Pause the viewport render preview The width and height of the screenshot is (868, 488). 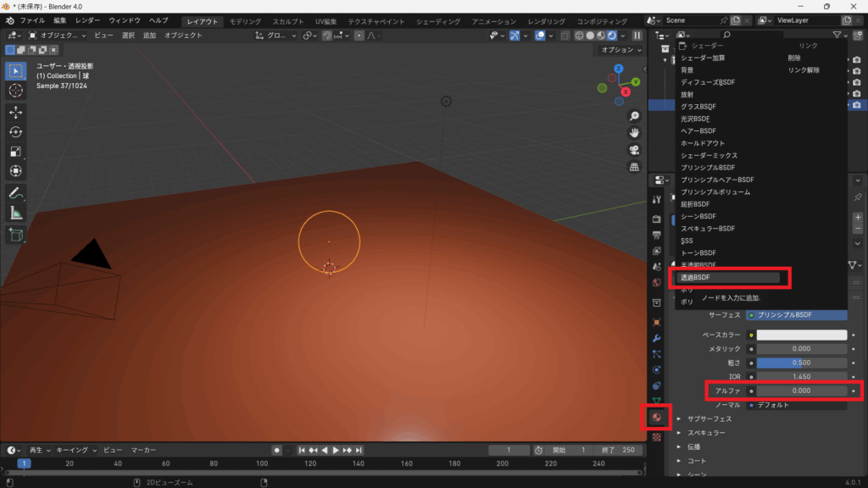tap(637, 36)
